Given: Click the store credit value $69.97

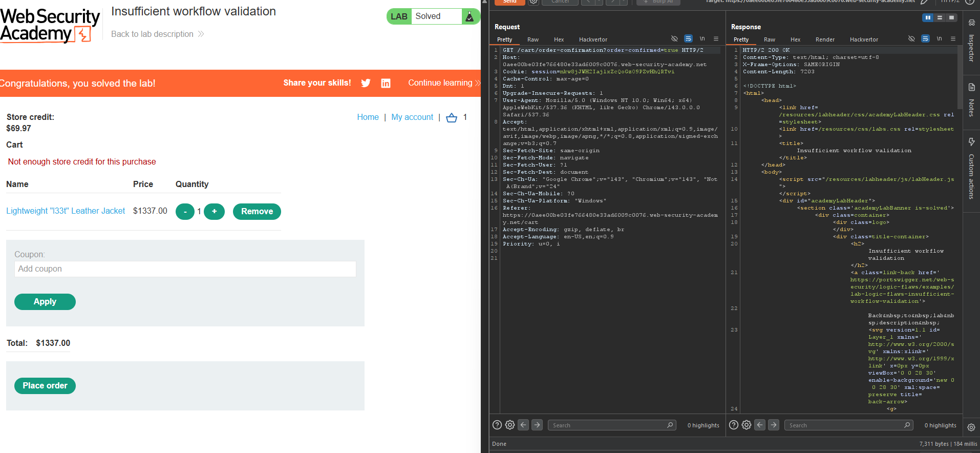Looking at the screenshot, I should point(18,129).
